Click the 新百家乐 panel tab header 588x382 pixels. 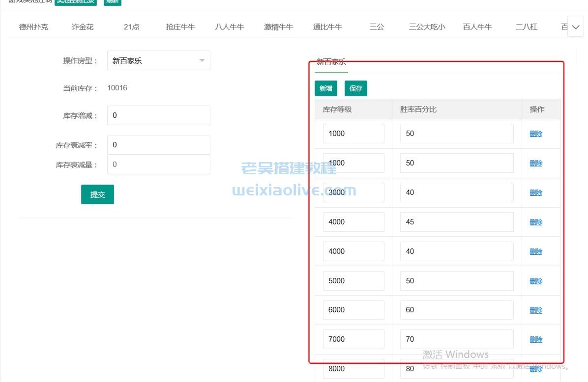331,61
